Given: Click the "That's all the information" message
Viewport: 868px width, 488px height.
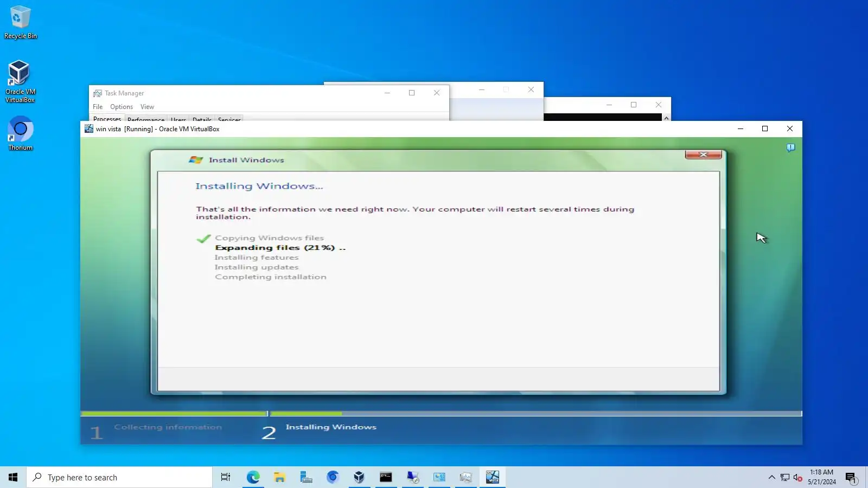Looking at the screenshot, I should pos(415,213).
